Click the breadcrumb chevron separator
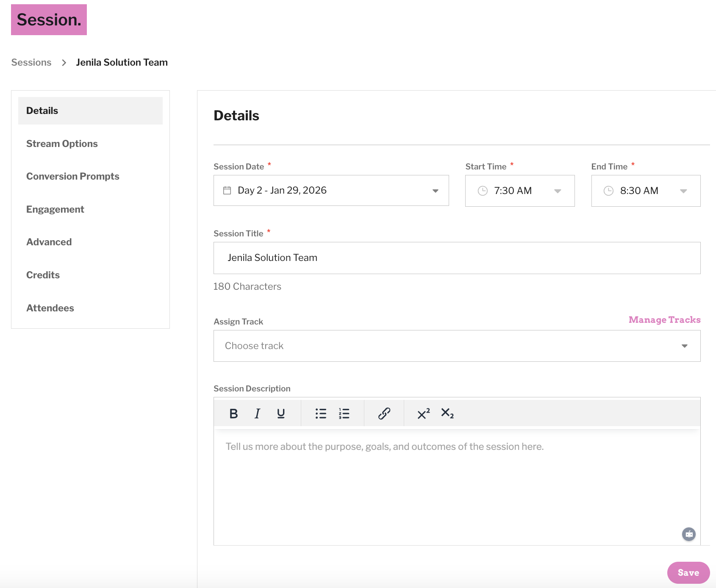This screenshot has width=716, height=588. click(x=64, y=63)
